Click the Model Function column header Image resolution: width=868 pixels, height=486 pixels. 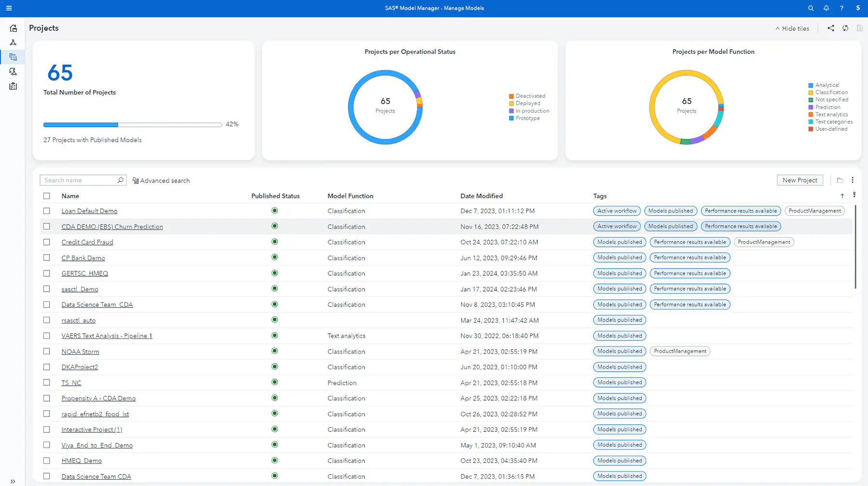coord(350,196)
